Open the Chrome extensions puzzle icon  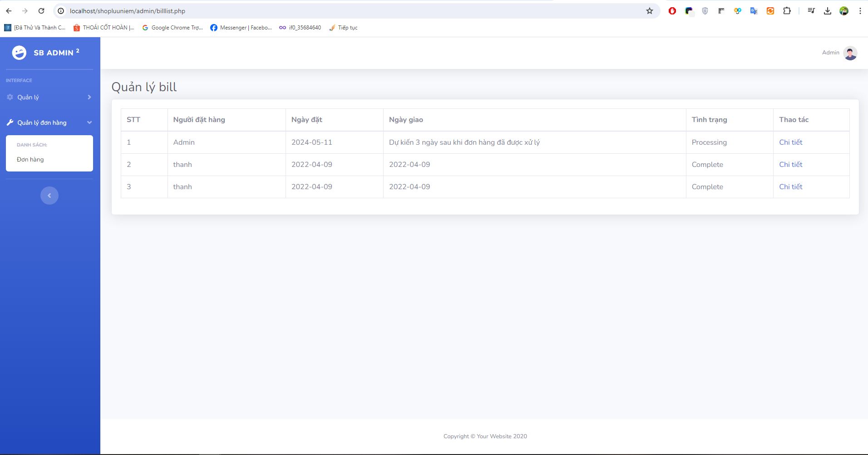coord(787,11)
